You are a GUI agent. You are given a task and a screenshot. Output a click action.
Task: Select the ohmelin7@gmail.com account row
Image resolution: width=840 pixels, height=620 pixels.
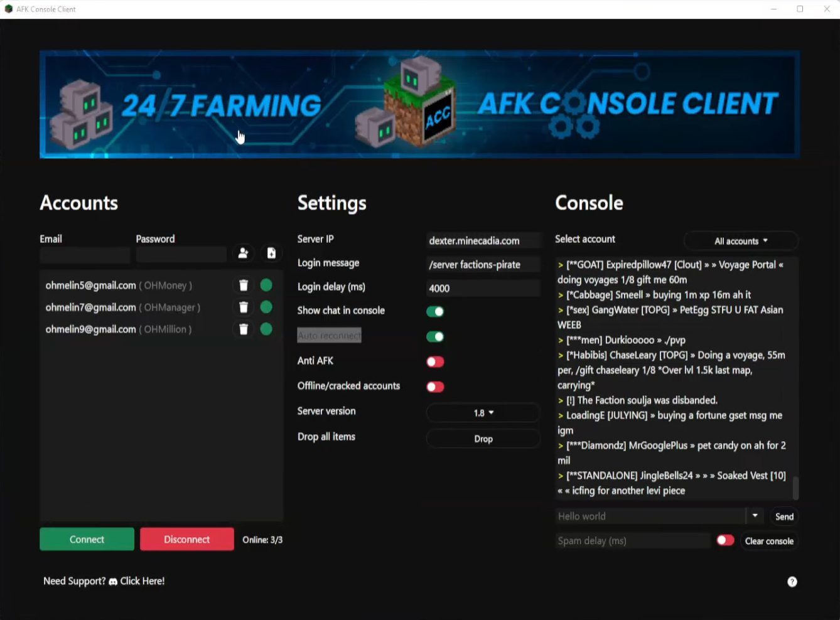click(x=161, y=307)
